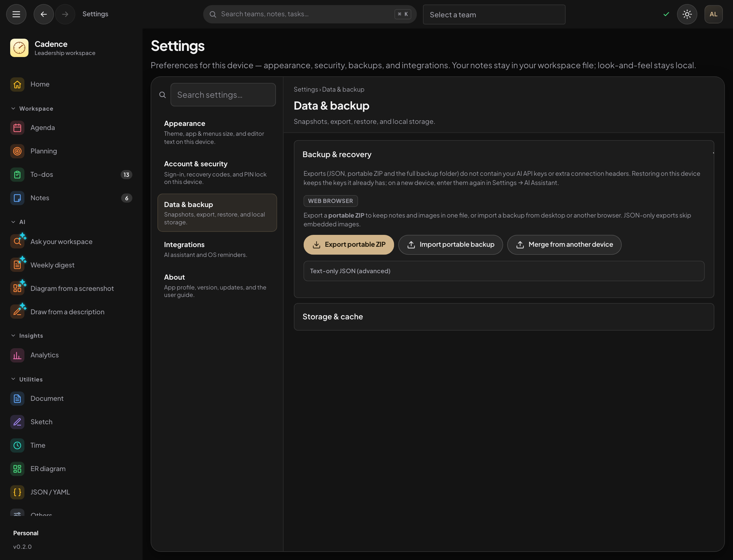Collapse the Workspace section
The width and height of the screenshot is (733, 560).
pyautogui.click(x=32, y=109)
